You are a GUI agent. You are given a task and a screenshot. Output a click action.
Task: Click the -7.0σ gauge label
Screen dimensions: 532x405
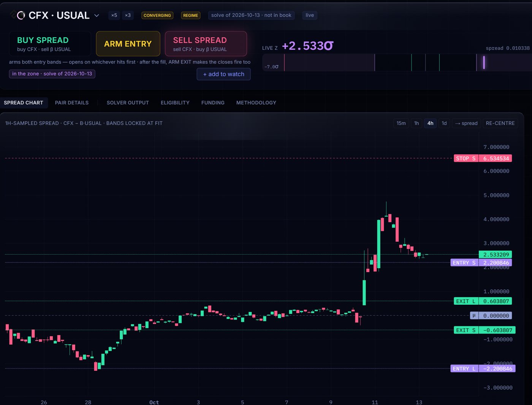click(x=271, y=66)
